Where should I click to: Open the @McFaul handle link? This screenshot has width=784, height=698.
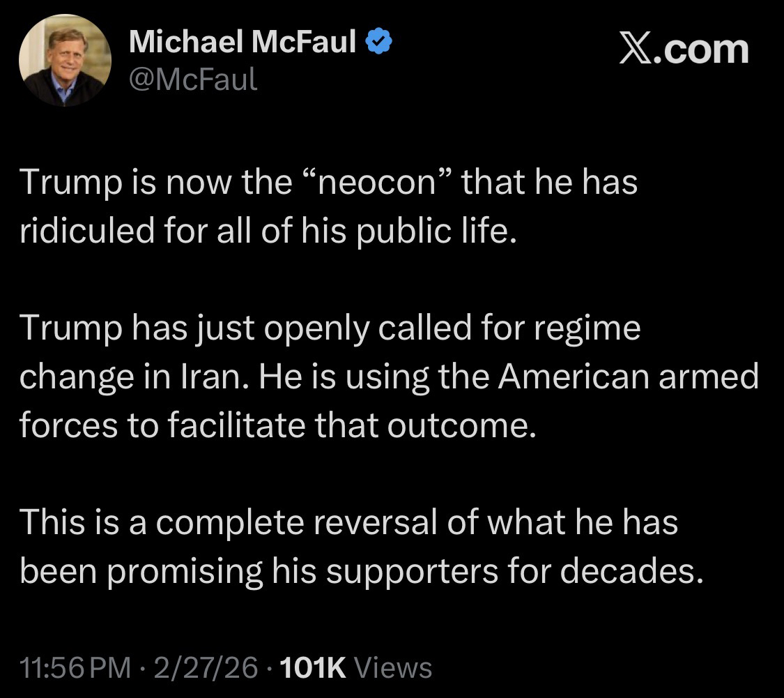193,80
